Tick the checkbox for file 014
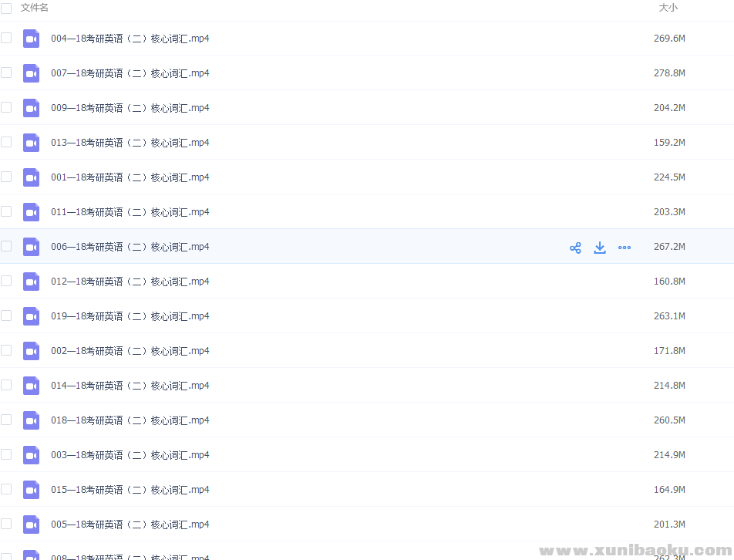This screenshot has height=560, width=734. point(6,385)
